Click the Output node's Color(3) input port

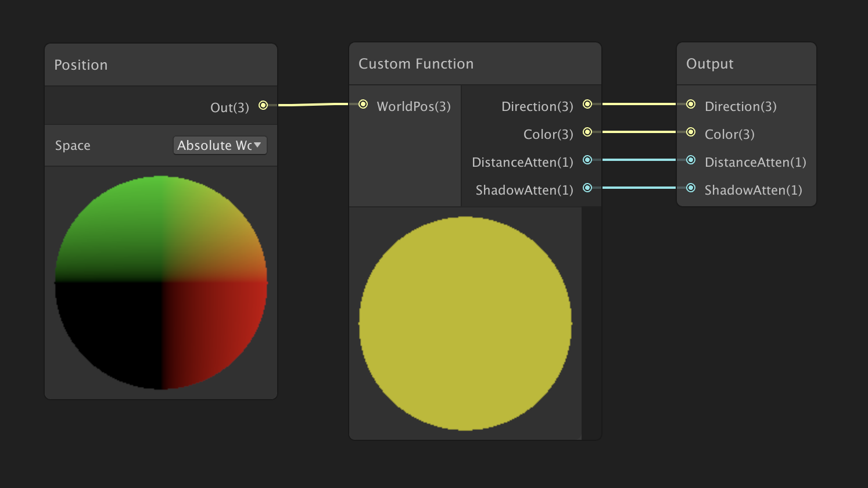691,132
